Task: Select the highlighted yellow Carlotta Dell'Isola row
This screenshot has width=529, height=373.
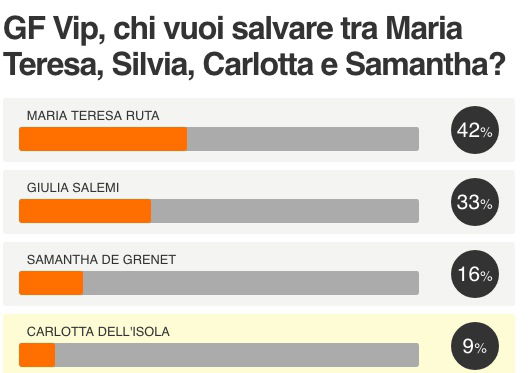Action: 259,344
